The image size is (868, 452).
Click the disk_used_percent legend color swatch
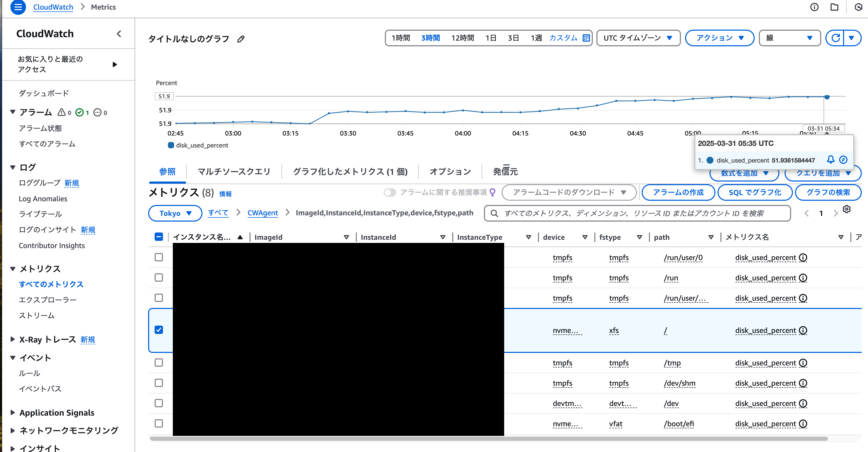click(171, 145)
